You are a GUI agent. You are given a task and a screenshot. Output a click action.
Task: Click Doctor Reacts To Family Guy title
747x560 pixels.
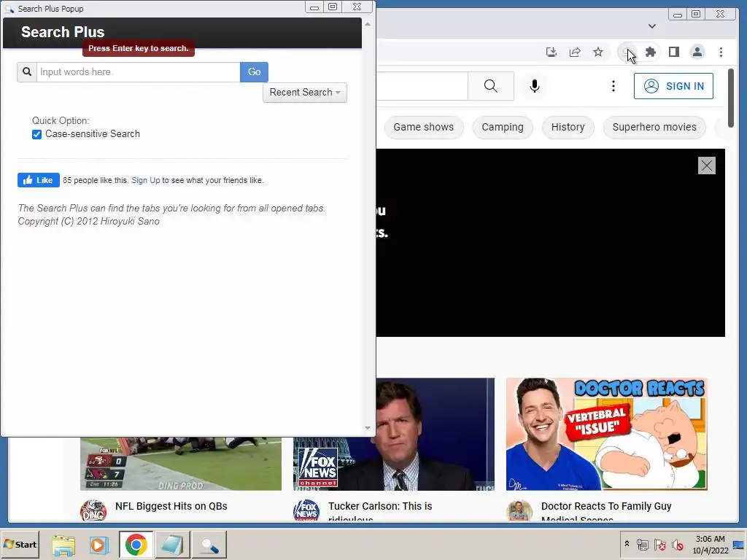pos(606,506)
